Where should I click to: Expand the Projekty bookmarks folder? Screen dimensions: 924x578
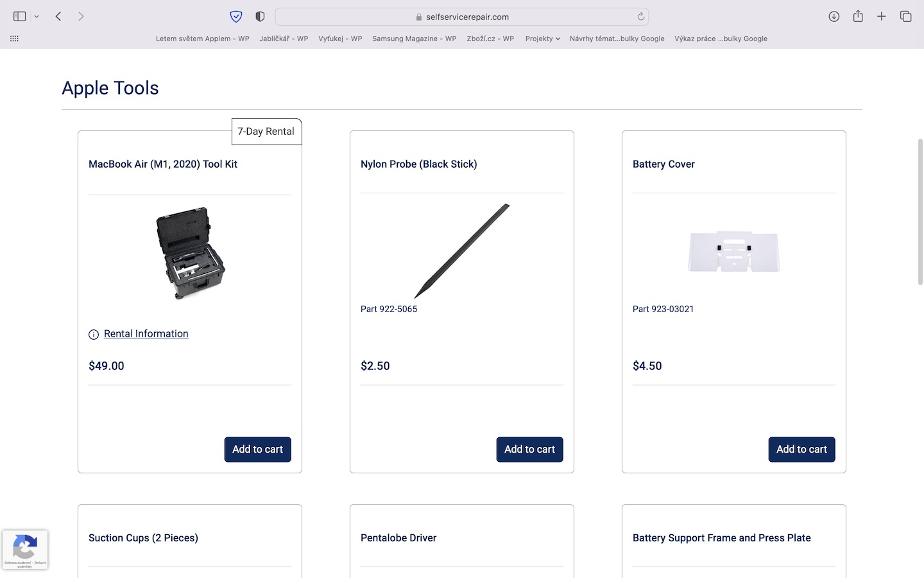[542, 39]
